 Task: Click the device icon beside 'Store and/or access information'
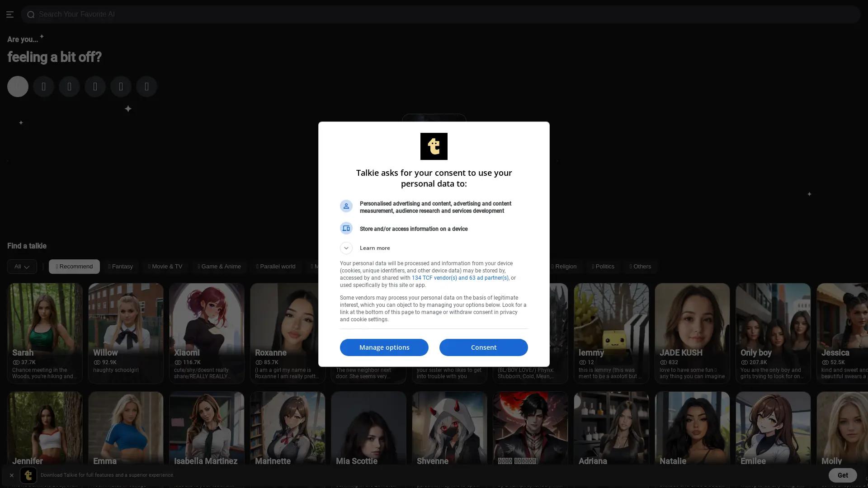tap(346, 228)
